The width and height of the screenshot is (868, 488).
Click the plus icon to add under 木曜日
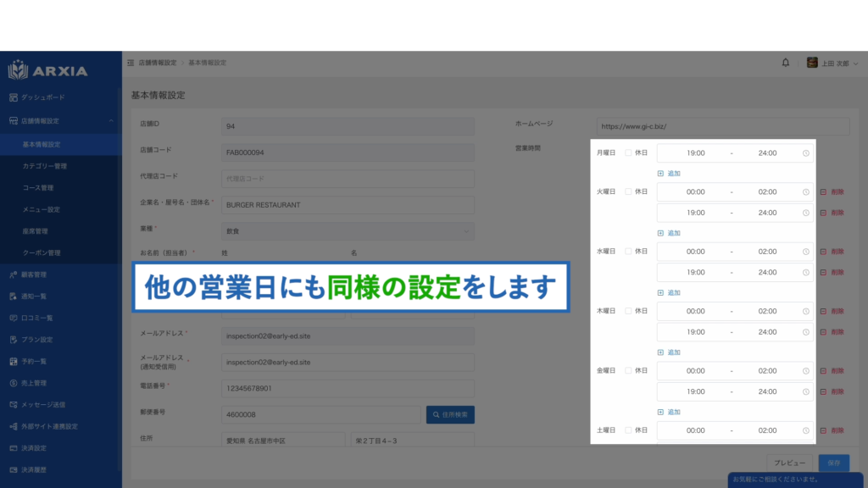[x=660, y=352]
